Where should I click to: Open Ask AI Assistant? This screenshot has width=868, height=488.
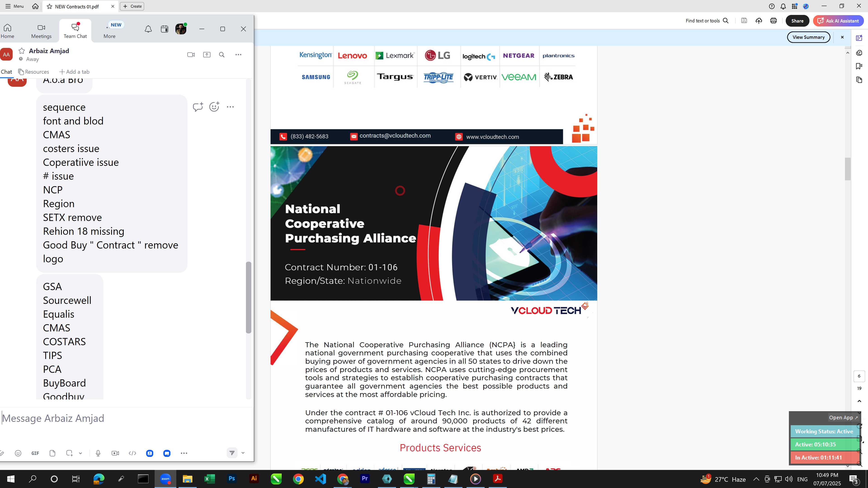[x=838, y=21]
